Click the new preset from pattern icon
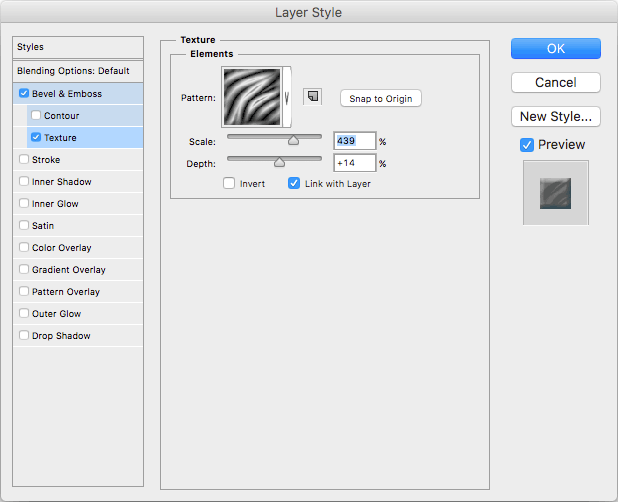Screen dimensions: 618x502 pos(313,97)
